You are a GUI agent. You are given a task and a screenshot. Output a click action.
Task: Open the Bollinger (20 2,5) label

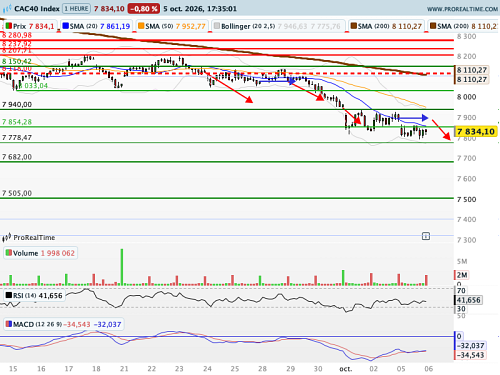pyautogui.click(x=278, y=26)
